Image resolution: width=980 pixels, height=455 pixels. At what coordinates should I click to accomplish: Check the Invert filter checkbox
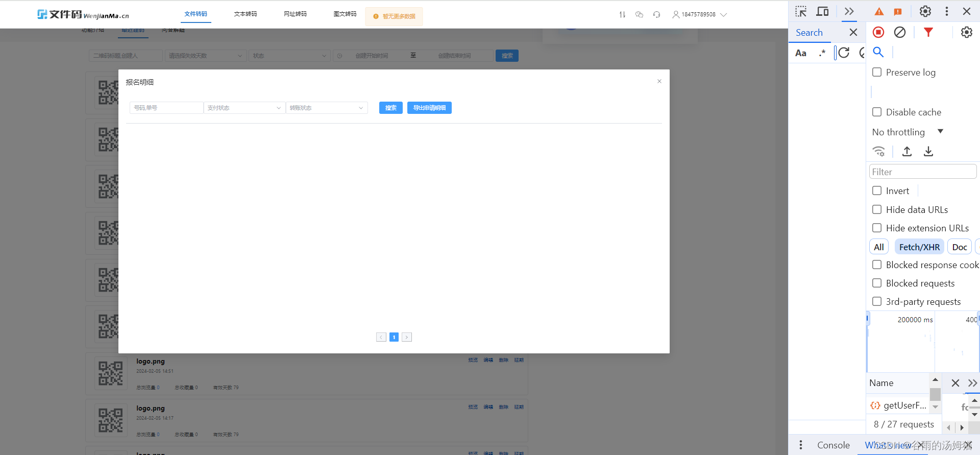click(877, 190)
